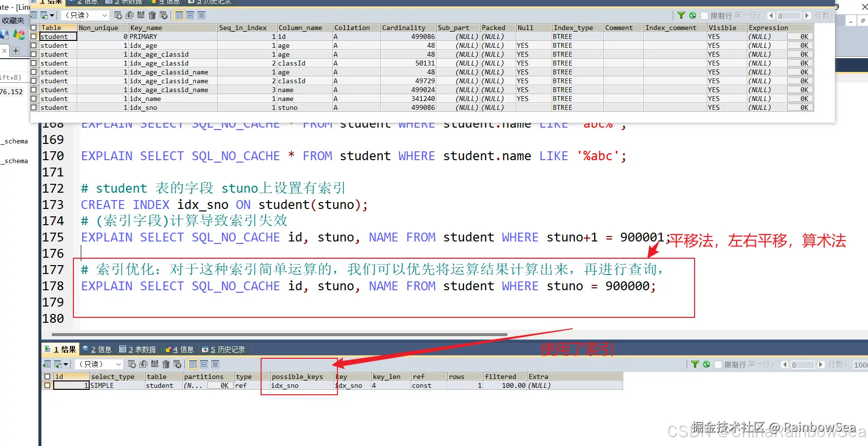Click cancel changes icon in upper result toolbar
The image size is (868, 446).
(x=164, y=15)
